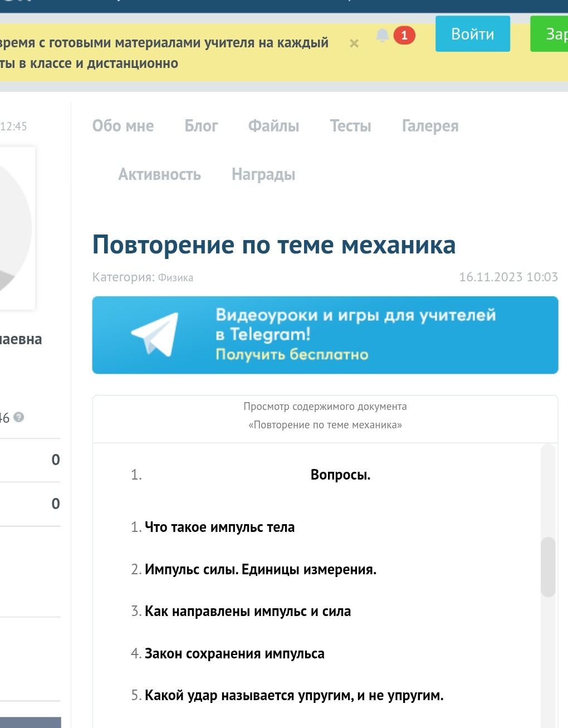Click the page title Повторение по теме механика
Viewport: 568px width, 728px height.
274,245
